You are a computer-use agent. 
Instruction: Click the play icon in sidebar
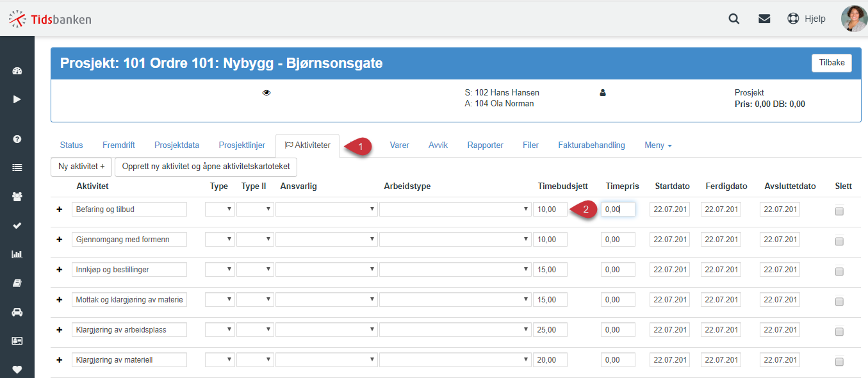point(17,99)
